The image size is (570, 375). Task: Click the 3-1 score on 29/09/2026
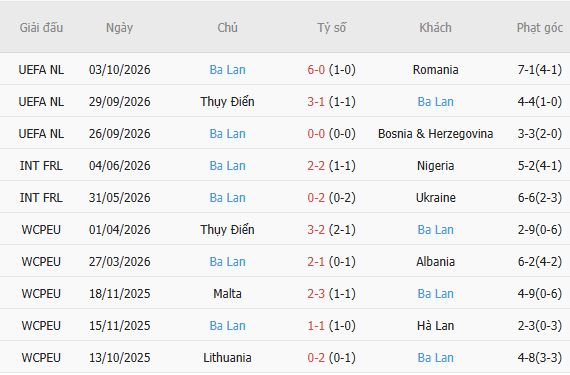coord(316,101)
